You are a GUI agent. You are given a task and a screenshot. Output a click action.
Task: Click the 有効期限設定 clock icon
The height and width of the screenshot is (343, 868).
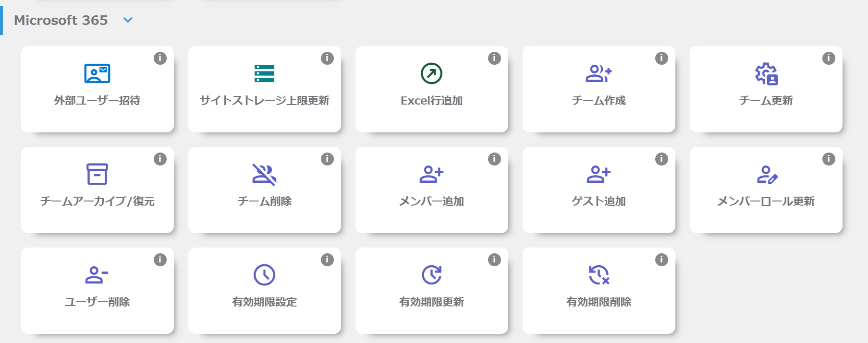pyautogui.click(x=265, y=275)
